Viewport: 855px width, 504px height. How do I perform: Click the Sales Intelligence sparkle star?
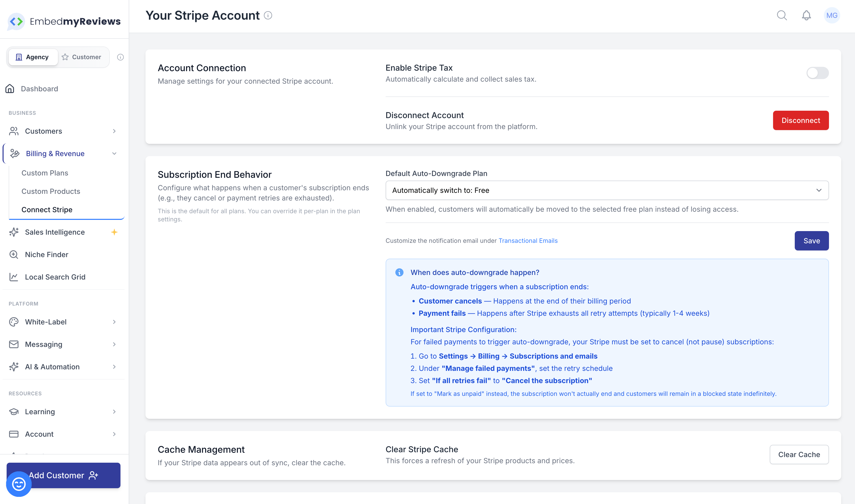[114, 232]
